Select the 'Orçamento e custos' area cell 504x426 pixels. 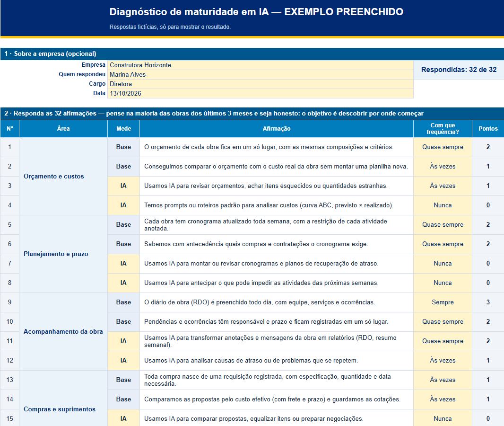click(63, 177)
